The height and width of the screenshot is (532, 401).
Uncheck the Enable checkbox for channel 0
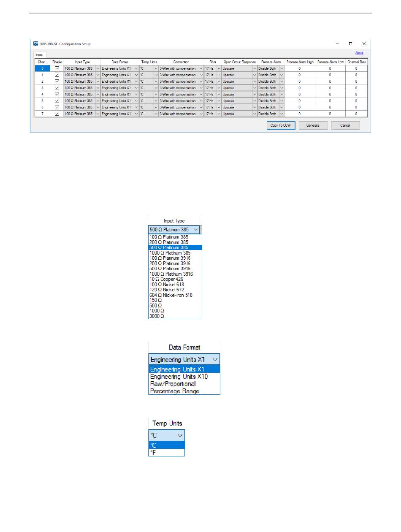[x=57, y=68]
